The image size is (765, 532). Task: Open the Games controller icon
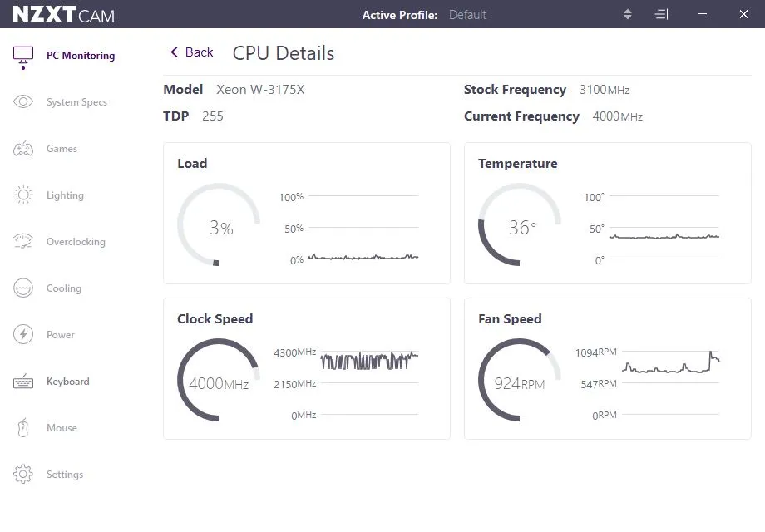23,148
